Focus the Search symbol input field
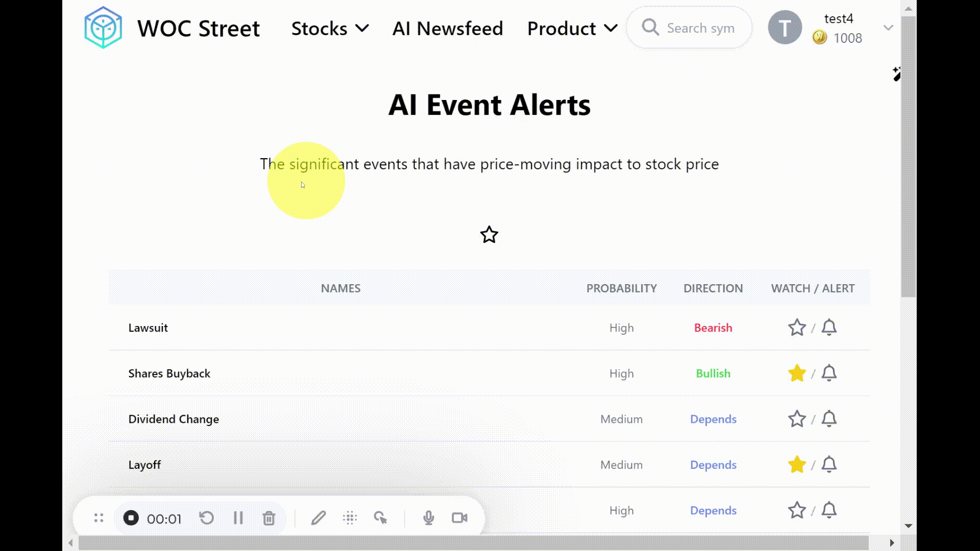980x551 pixels. [x=700, y=28]
